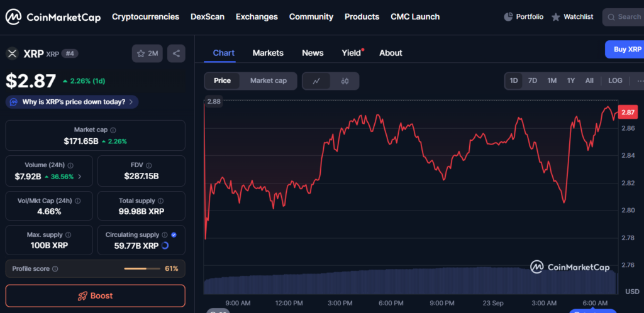
Task: Click the XRP coin logo icon
Action: (x=12, y=53)
